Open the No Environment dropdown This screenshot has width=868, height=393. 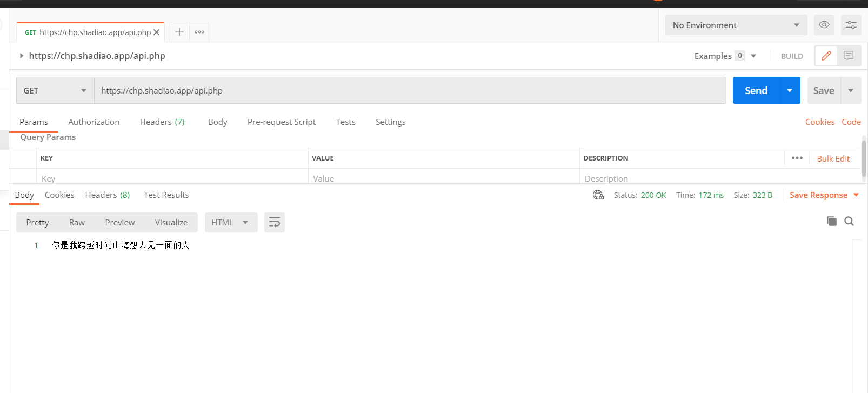736,25
